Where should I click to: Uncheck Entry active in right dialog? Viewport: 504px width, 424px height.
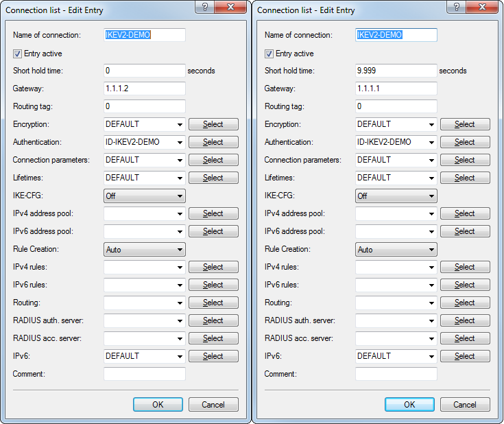pos(269,53)
